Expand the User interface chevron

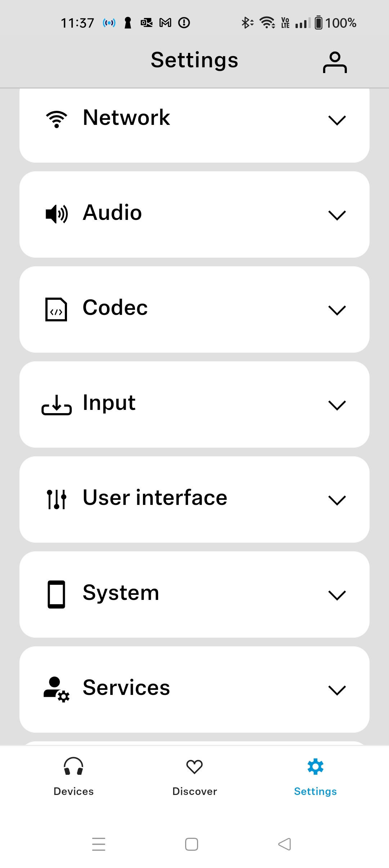pos(337,500)
